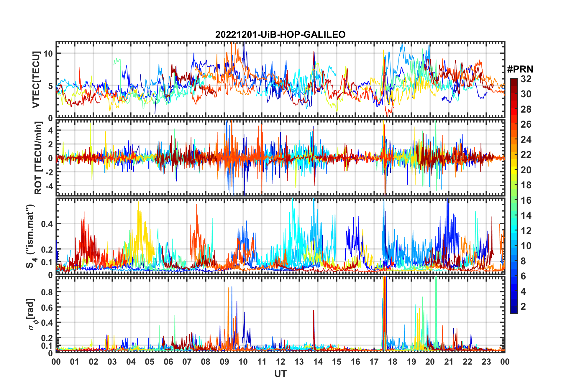Click colorbar tick label 16
561x392 pixels.
coord(526,200)
